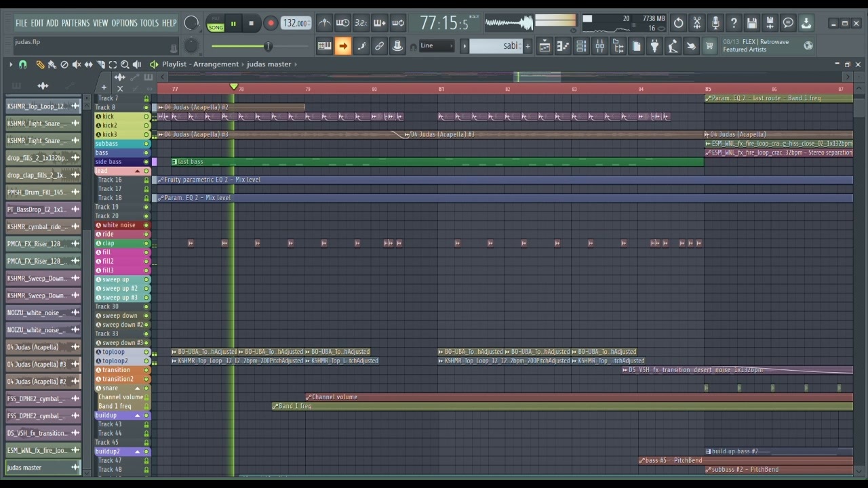Screen dimensions: 868x488
Task: Select the one-click audio recording microphone
Action: click(715, 23)
